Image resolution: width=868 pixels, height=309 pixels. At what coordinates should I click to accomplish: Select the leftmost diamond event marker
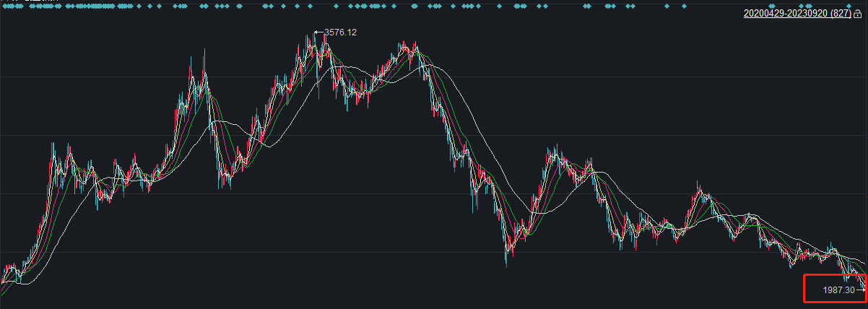tap(3, 6)
